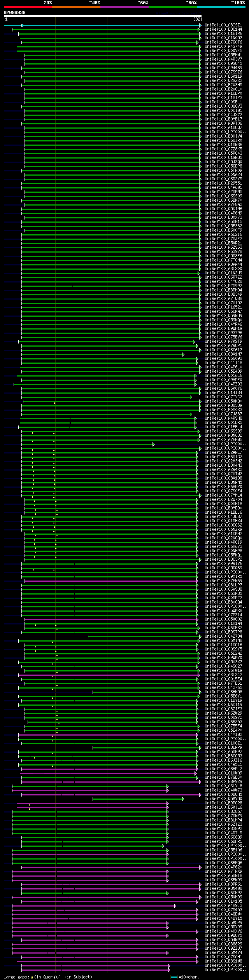This screenshot has height=980, width=249.
Task: Open hit UniRef100_A8ISZ1
Action: (223, 25)
